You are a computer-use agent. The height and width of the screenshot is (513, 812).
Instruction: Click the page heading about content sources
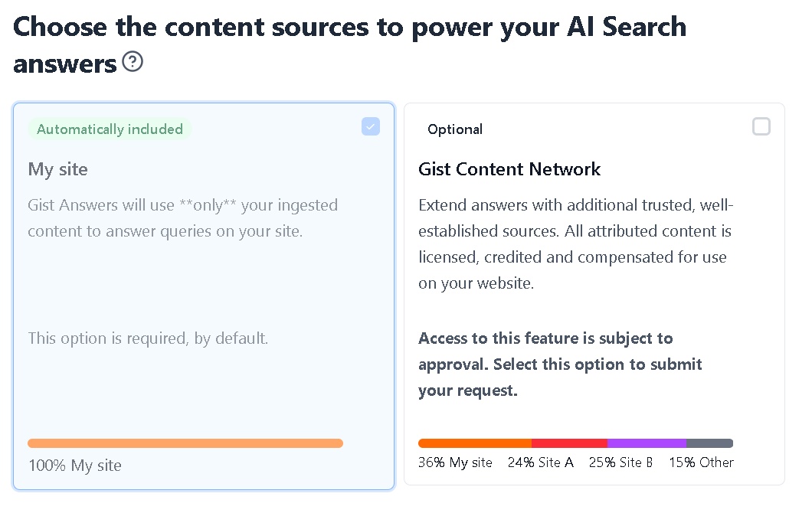349,45
